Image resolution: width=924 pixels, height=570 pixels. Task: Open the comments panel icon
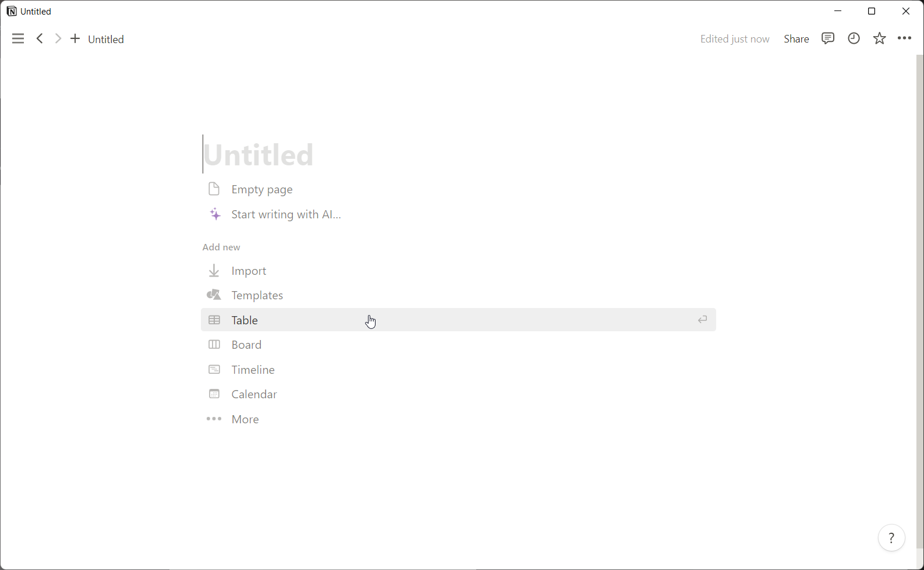tap(828, 38)
